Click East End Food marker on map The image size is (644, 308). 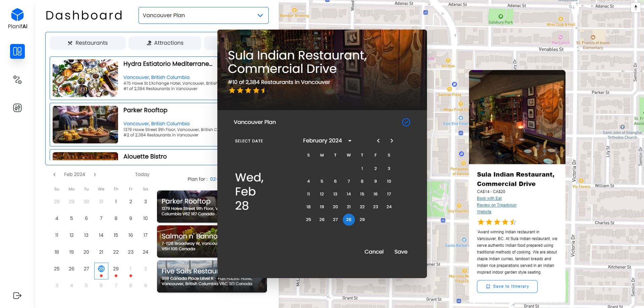[461, 118]
